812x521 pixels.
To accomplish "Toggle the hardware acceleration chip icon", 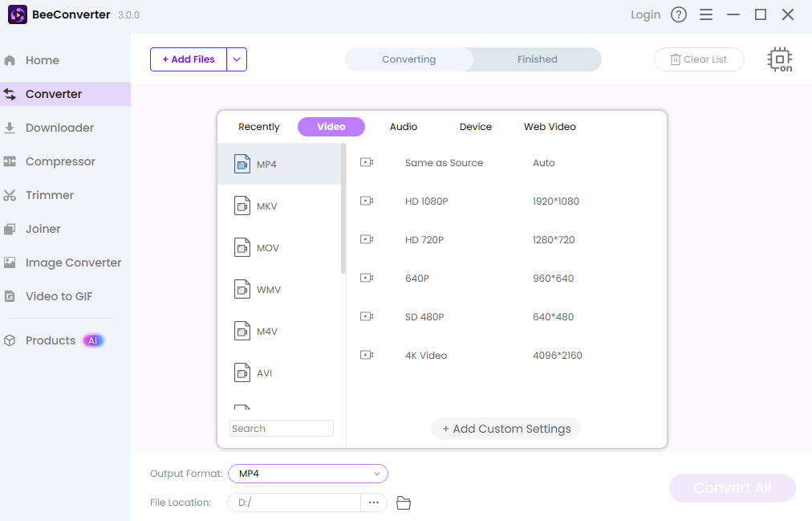I will point(779,59).
